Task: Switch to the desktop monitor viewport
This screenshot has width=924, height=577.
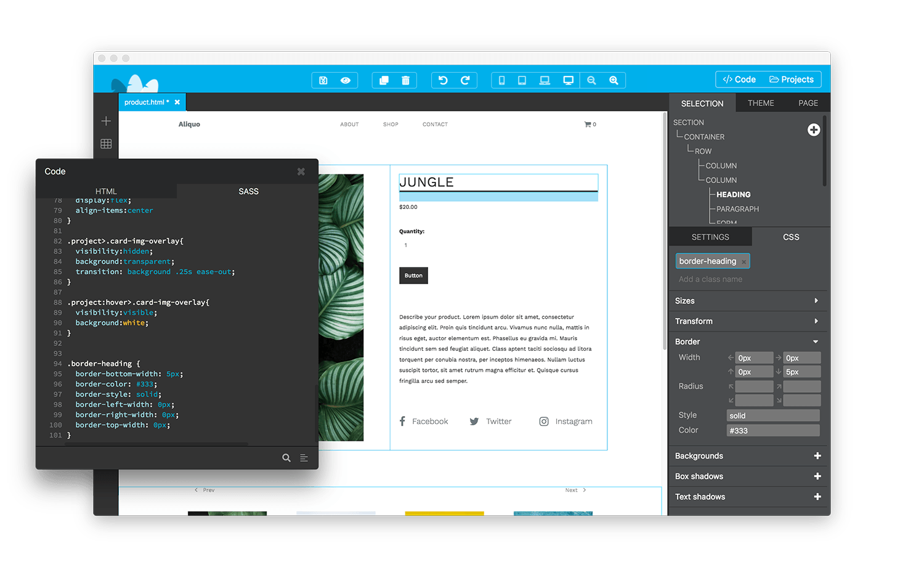Action: point(568,80)
